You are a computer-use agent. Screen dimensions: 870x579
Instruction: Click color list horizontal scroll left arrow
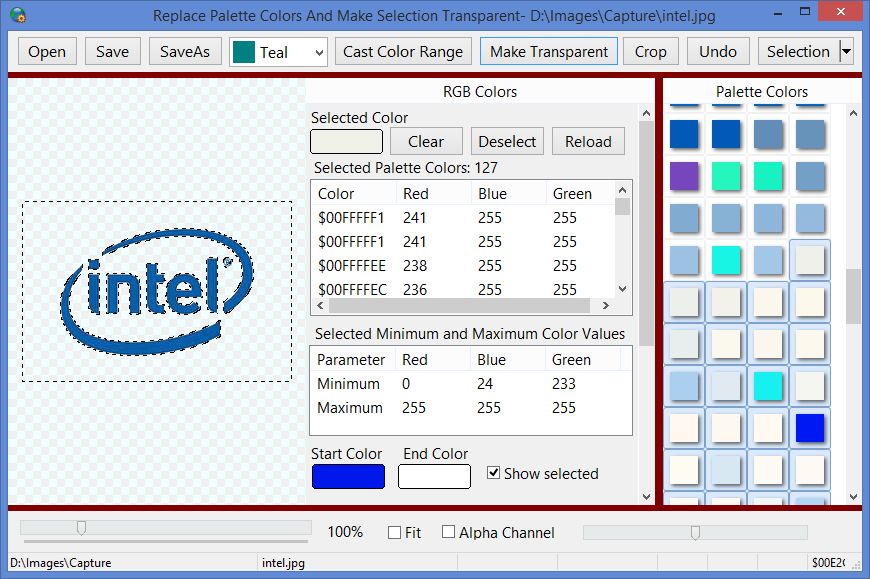(x=320, y=306)
